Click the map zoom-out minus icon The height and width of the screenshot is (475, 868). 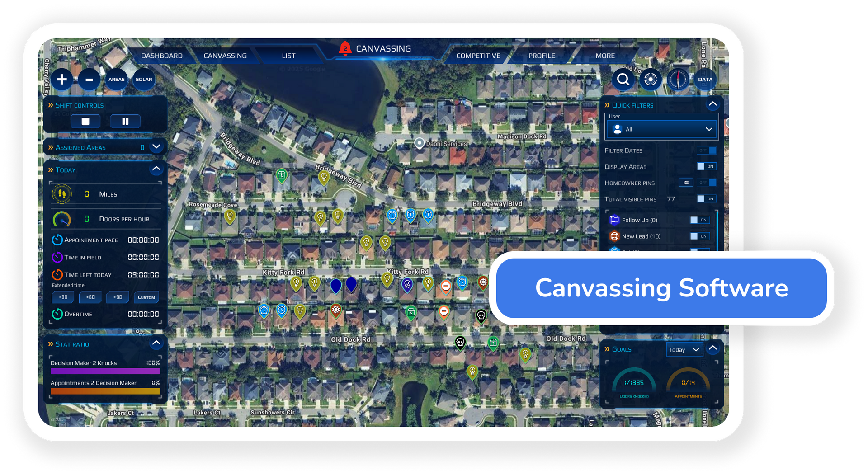(89, 79)
